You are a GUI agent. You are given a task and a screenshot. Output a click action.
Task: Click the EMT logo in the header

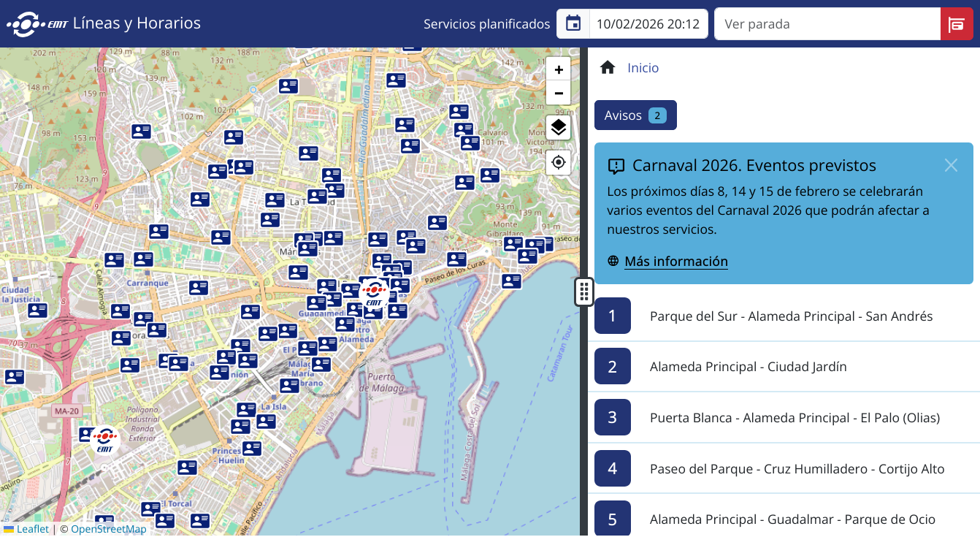pyautogui.click(x=38, y=23)
